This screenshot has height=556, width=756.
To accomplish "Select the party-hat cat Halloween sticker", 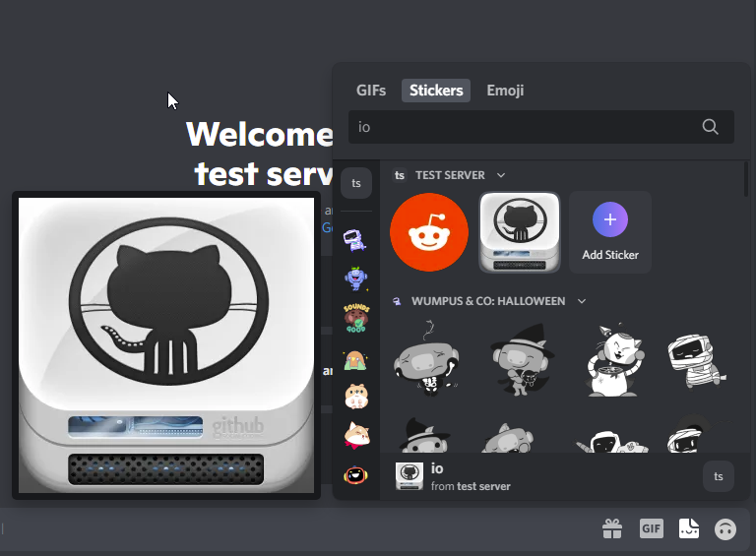I will click(x=613, y=360).
